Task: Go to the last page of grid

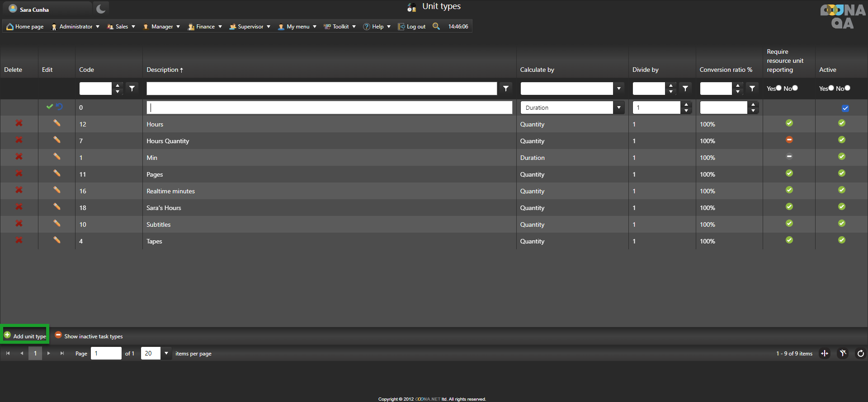Action: tap(62, 353)
